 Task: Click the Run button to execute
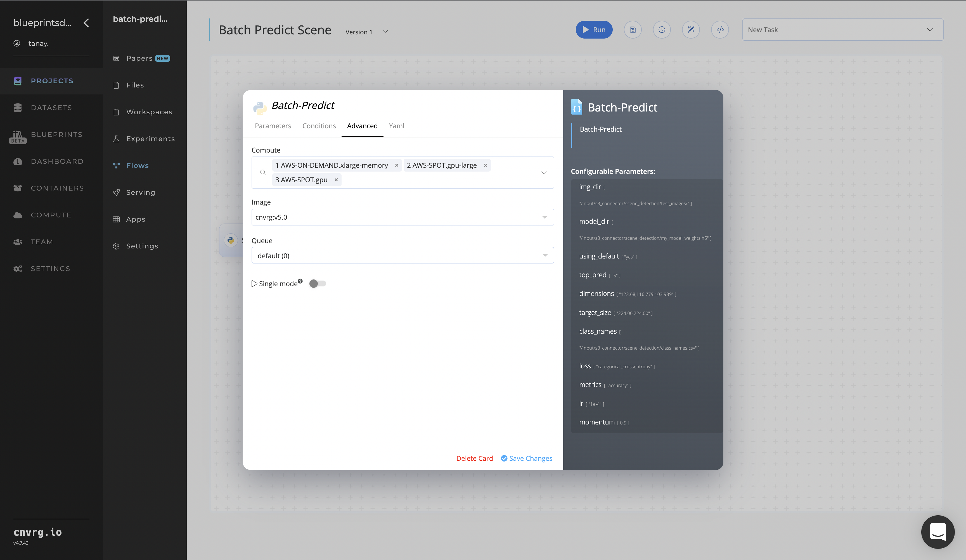tap(593, 29)
